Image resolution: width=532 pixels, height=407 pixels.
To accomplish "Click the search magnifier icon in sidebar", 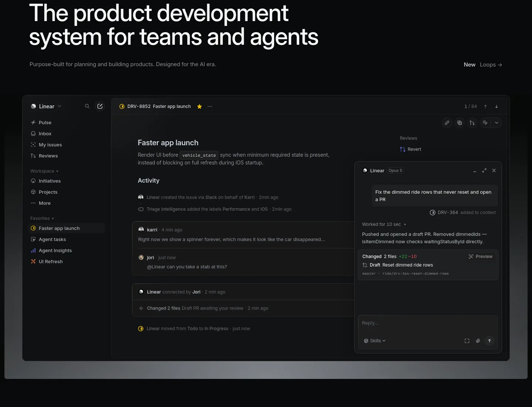I will (87, 106).
